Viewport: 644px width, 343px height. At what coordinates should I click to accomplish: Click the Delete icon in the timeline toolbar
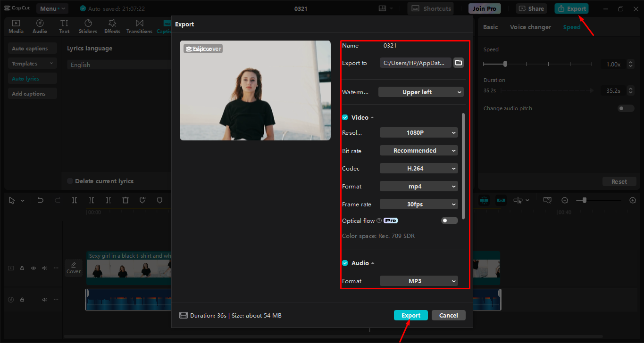coord(125,200)
